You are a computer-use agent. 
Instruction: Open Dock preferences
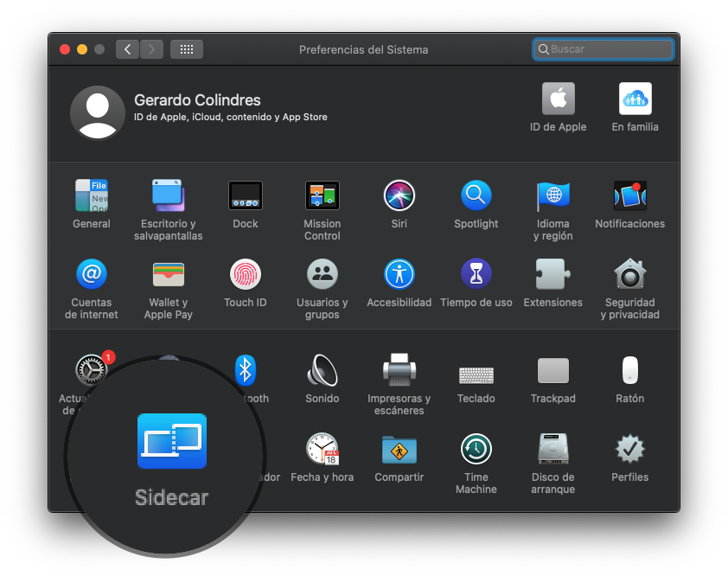click(245, 195)
